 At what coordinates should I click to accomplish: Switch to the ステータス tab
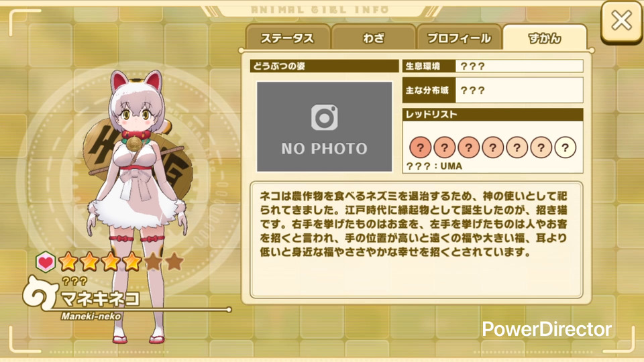[288, 38]
